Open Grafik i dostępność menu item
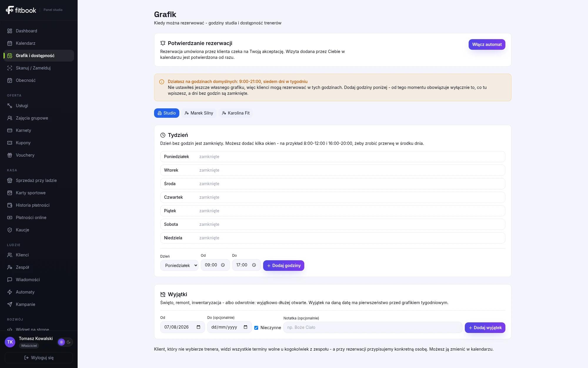 click(x=39, y=56)
